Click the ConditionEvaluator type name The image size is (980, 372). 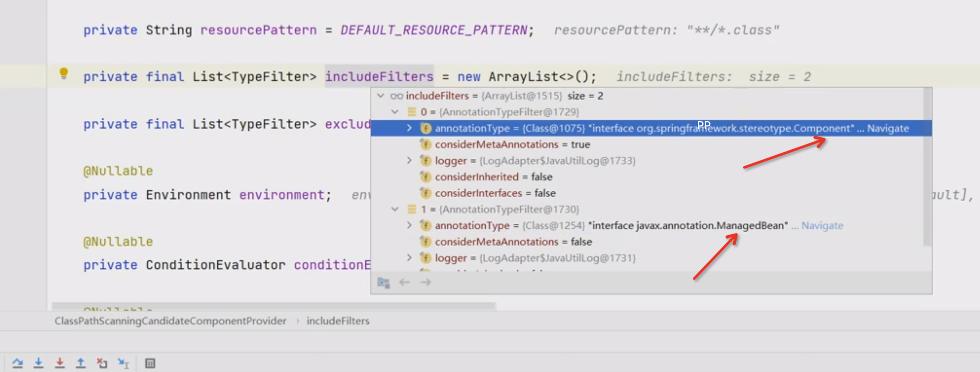216,265
